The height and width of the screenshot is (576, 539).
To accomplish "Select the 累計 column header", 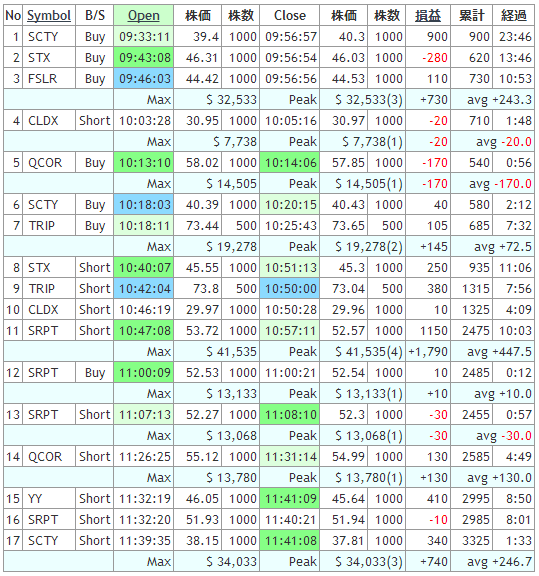I will (x=472, y=16).
